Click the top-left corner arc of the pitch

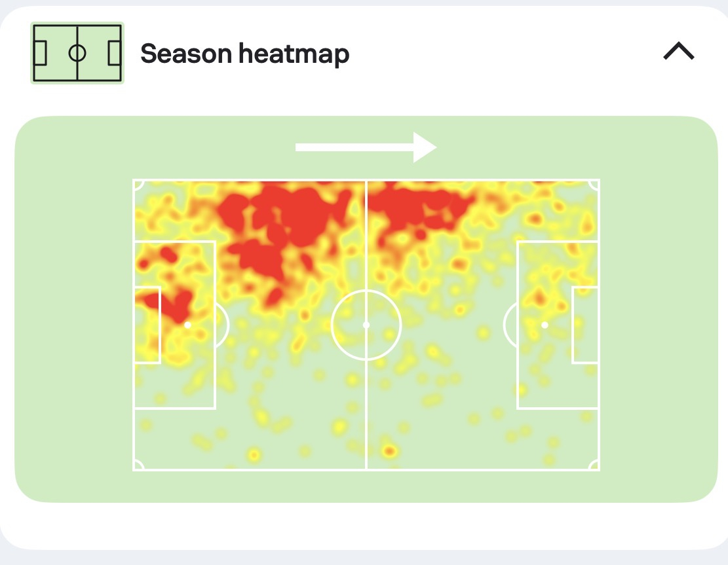click(139, 185)
